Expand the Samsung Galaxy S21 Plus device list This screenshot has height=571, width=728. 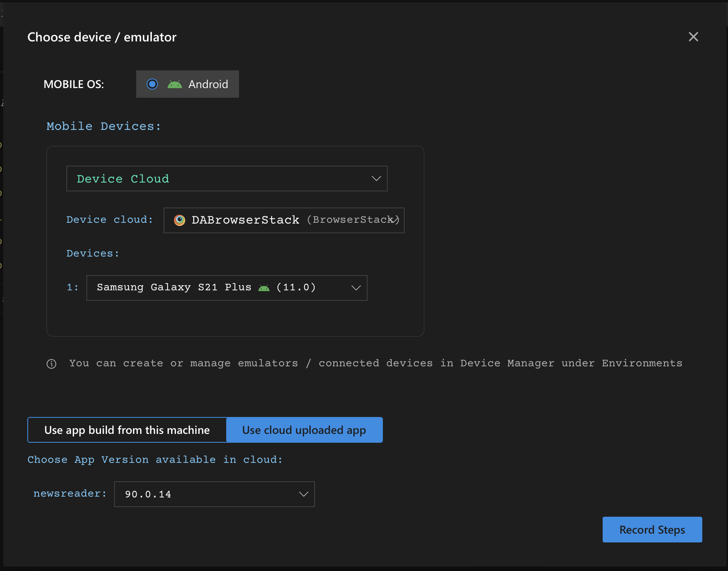(x=227, y=288)
